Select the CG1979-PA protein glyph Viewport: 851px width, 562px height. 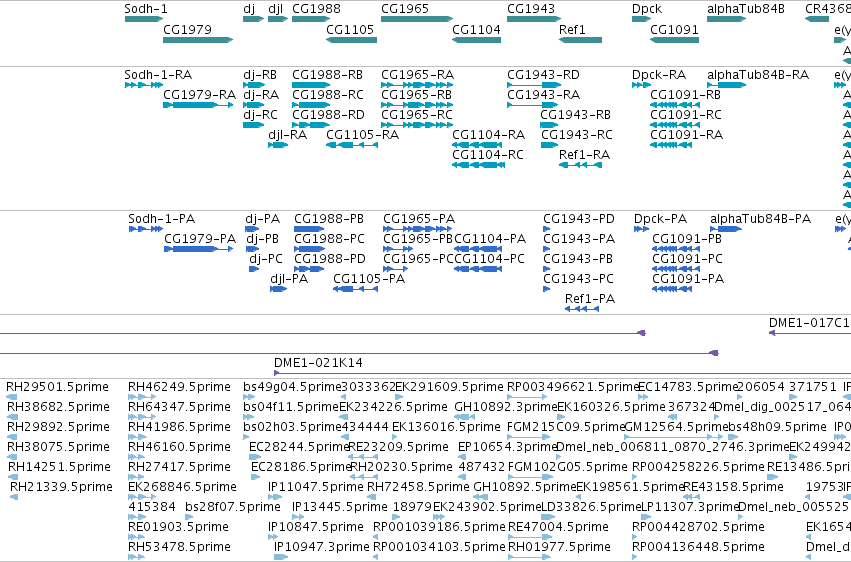pyautogui.click(x=199, y=249)
